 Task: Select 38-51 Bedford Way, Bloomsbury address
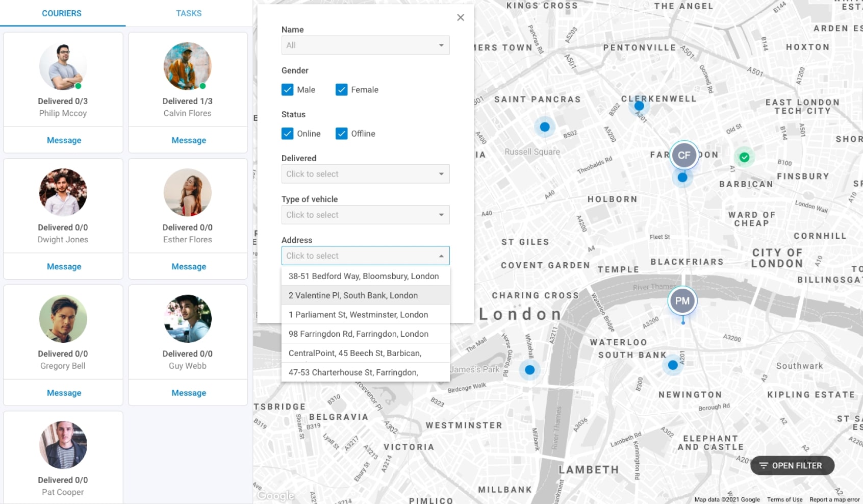pyautogui.click(x=366, y=276)
